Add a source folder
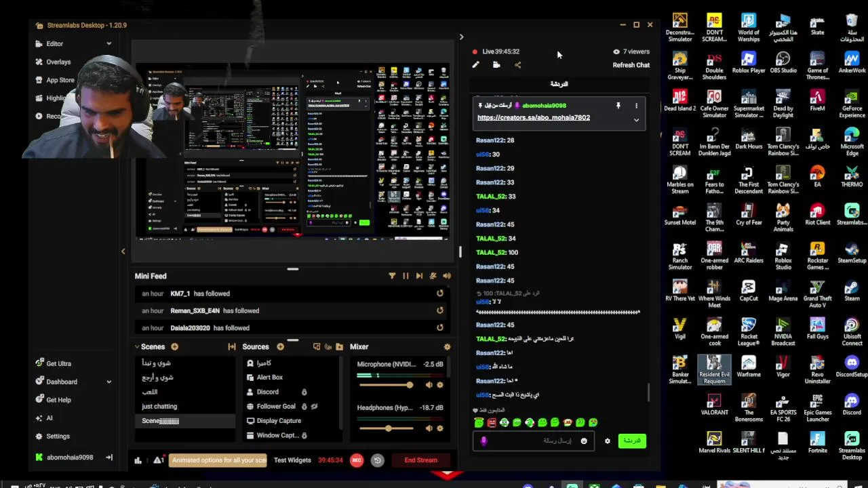Screen dimensions: 868x488 click(x=339, y=347)
